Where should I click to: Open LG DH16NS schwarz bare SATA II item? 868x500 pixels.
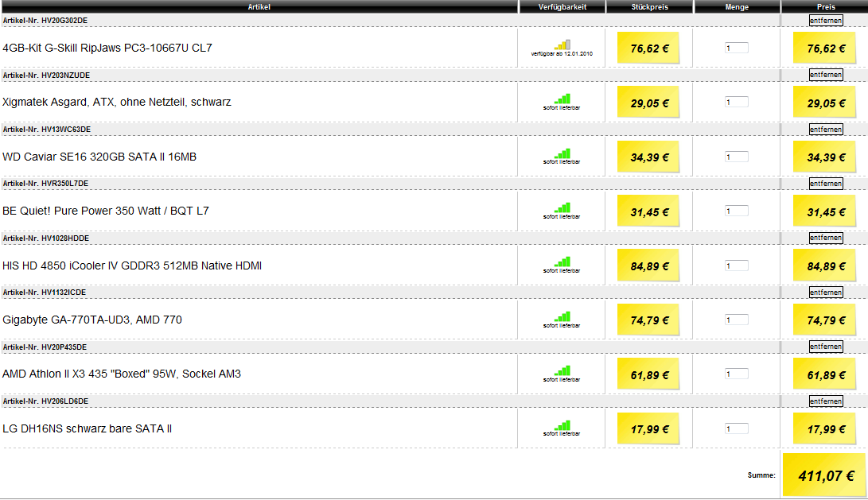pos(87,429)
